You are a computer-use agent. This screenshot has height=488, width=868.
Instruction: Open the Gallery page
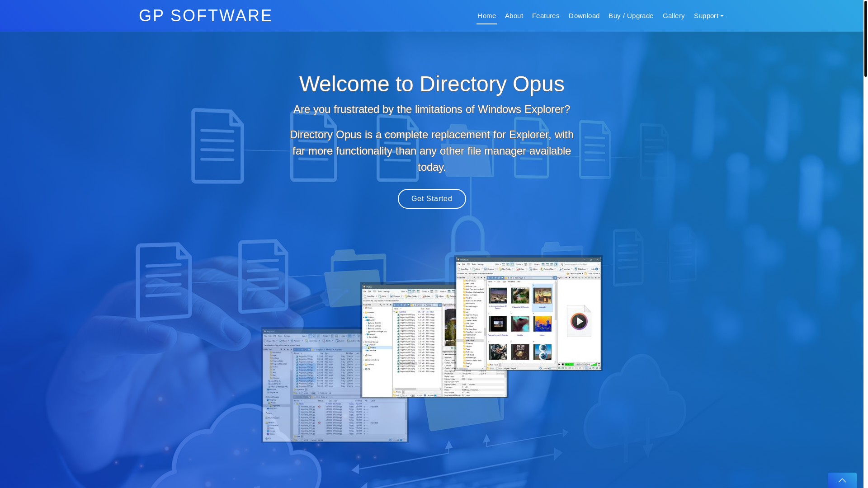[674, 16]
